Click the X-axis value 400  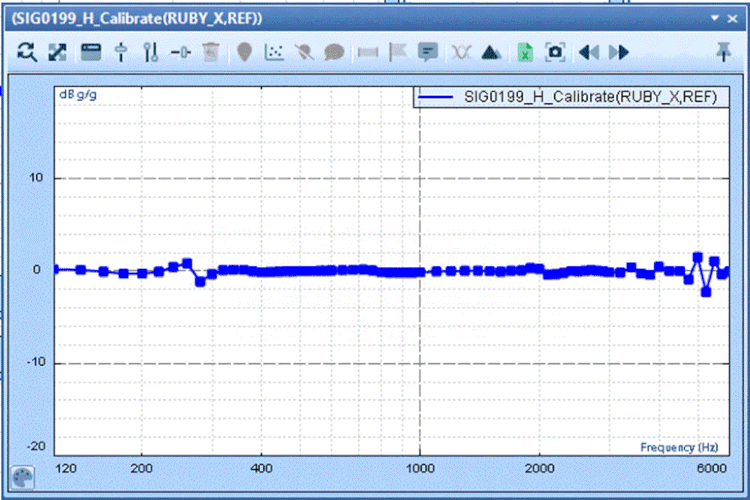coord(261,468)
